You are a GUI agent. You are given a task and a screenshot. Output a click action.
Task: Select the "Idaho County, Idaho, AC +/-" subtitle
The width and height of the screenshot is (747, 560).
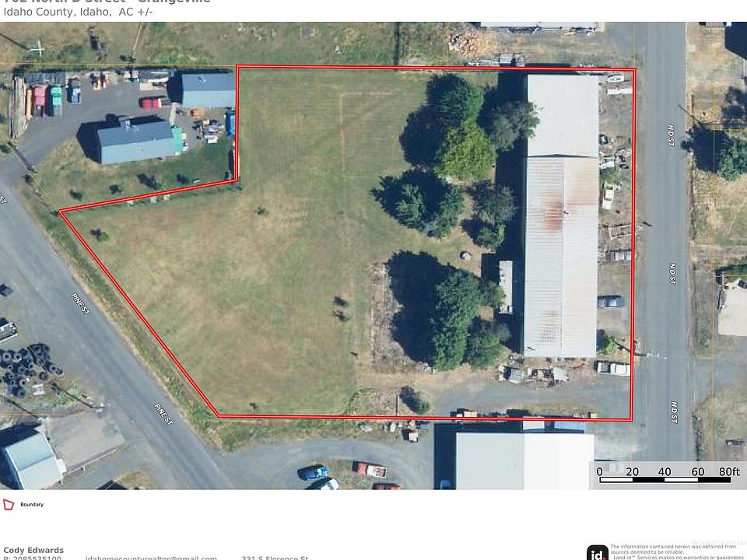78,12
